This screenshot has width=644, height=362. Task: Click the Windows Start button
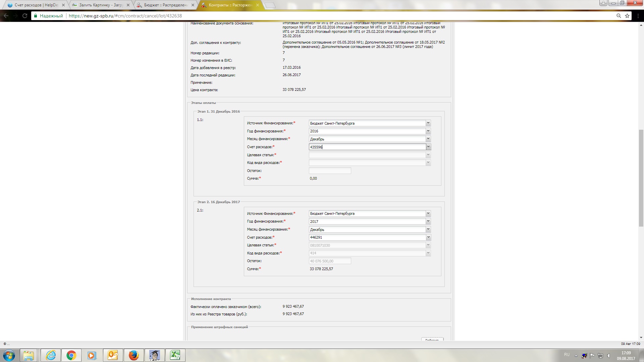click(9, 355)
